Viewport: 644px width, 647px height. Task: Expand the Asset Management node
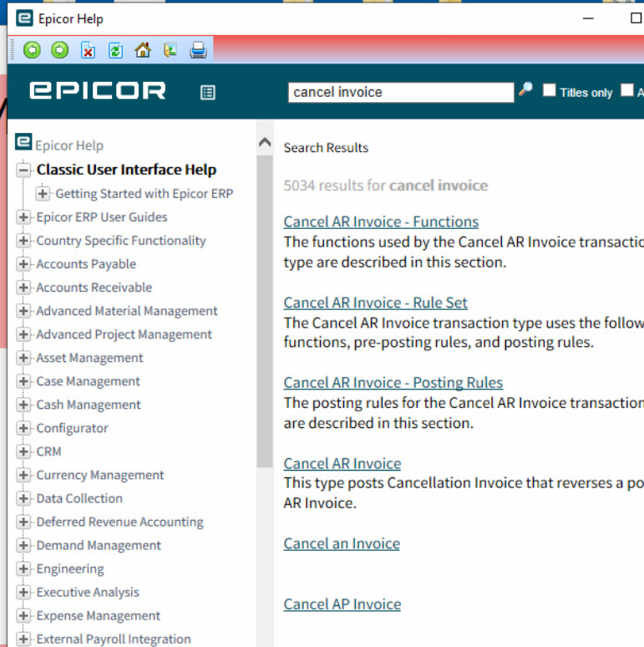[23, 358]
